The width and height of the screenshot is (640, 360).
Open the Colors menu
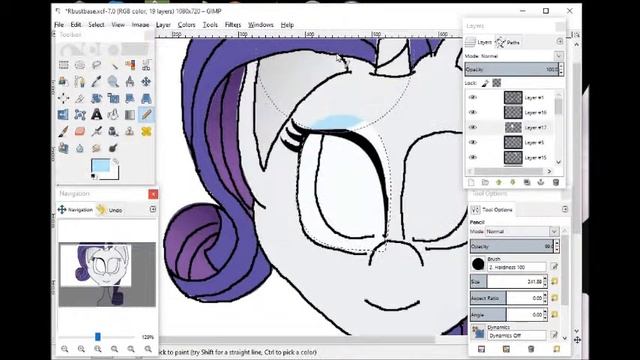coord(187,25)
